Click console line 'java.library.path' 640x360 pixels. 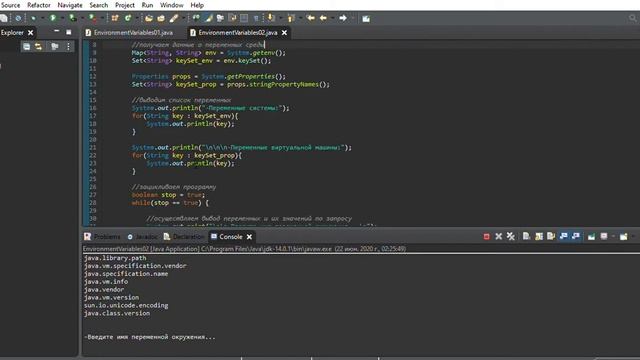[x=115, y=258]
